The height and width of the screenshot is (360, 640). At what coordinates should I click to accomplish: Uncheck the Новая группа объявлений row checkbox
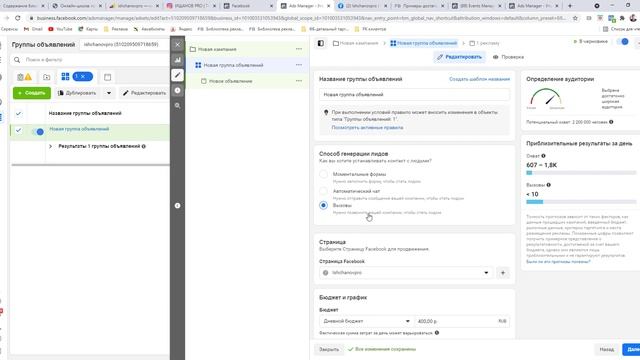click(18, 130)
